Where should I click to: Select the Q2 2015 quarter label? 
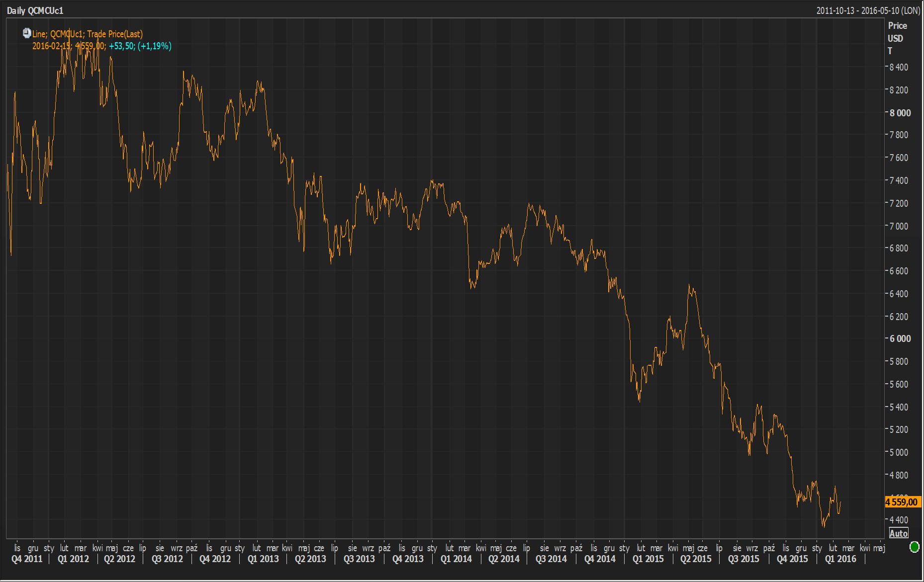coord(696,559)
